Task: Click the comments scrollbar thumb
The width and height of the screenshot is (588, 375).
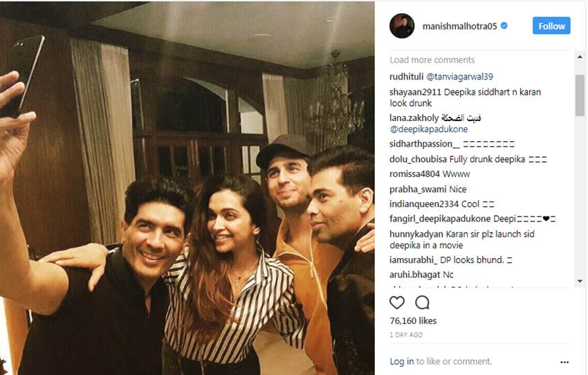Action: pos(580,95)
